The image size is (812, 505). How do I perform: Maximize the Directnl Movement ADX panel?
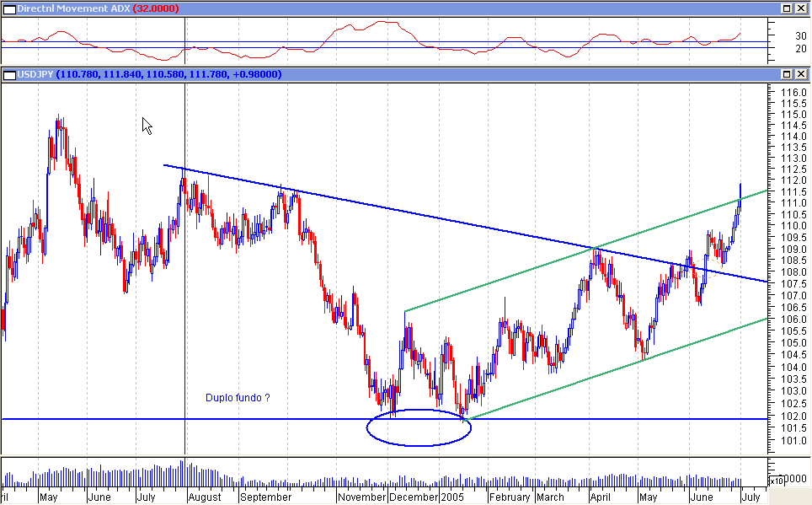[x=785, y=8]
